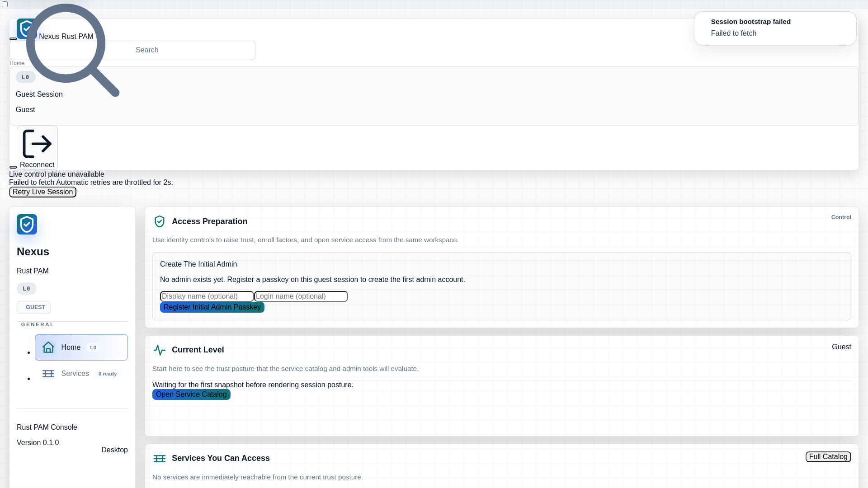This screenshot has width=868, height=488.
Task: Click the Session bootstrap failed notification
Action: [x=775, y=28]
